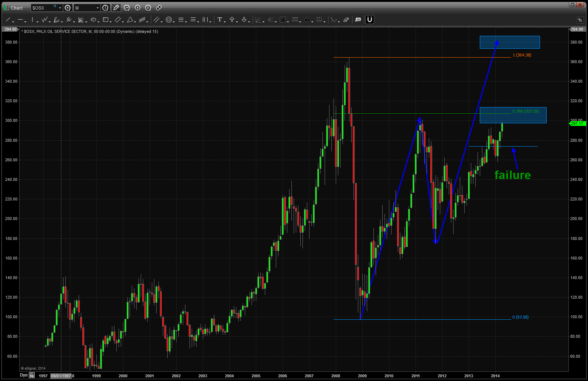Toggle the pencil drawing toolbar button
Image resolution: width=588 pixels, height=381 pixels.
[116, 8]
